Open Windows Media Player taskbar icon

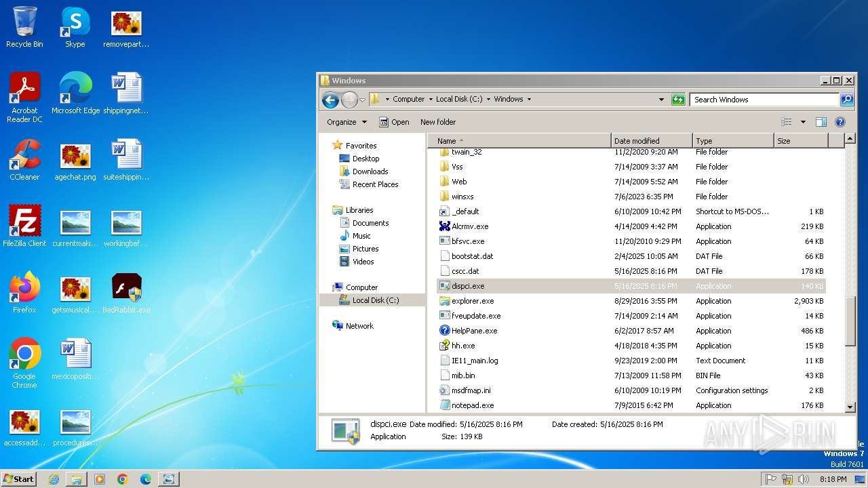[x=100, y=479]
